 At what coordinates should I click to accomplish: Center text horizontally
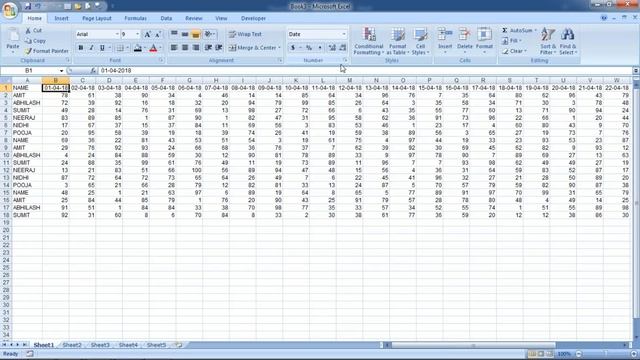(185, 48)
